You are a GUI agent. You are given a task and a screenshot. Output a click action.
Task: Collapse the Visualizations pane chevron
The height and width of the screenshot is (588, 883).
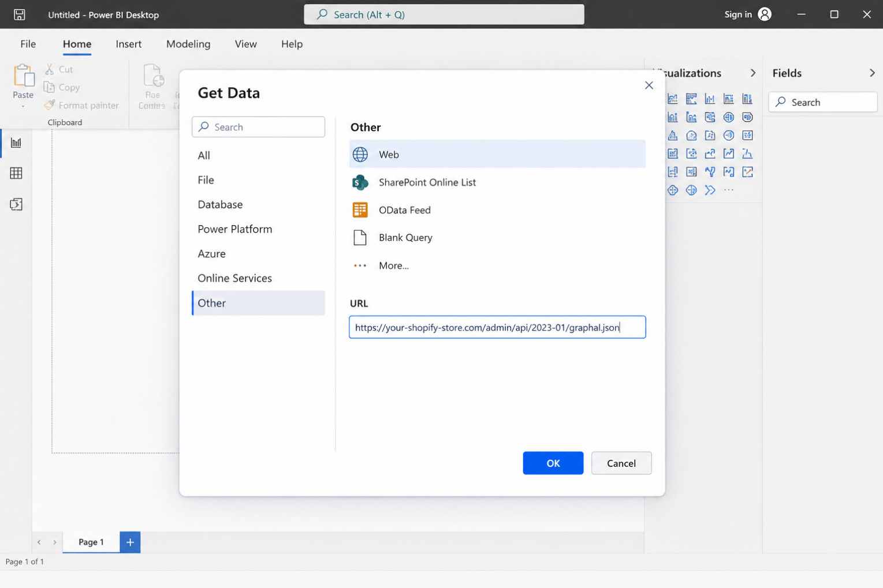[x=753, y=73]
